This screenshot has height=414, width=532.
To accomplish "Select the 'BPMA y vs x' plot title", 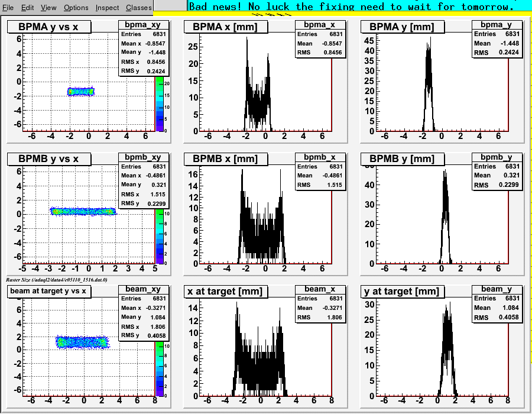I will click(49, 27).
